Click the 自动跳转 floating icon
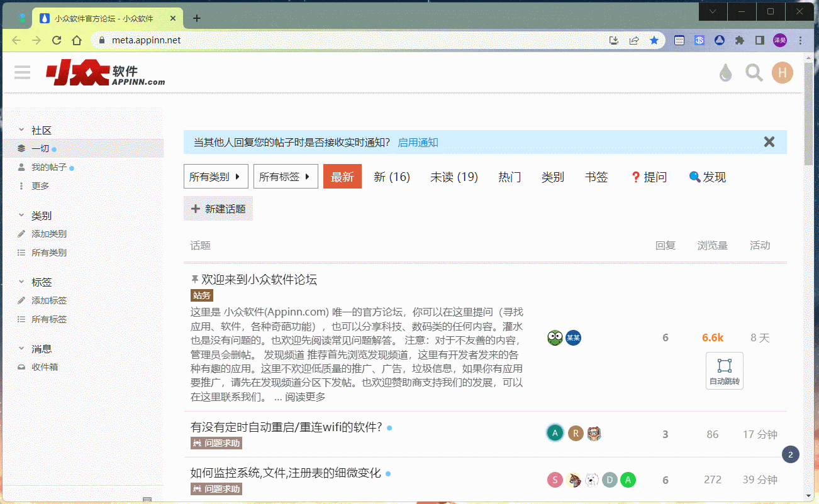The height and width of the screenshot is (504, 819). pos(724,371)
